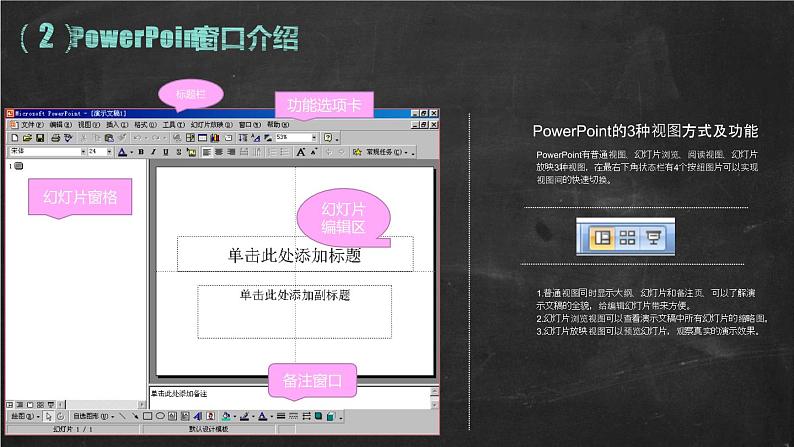Open the 工具 Tools menu
This screenshot has width=794, height=447.
point(174,125)
